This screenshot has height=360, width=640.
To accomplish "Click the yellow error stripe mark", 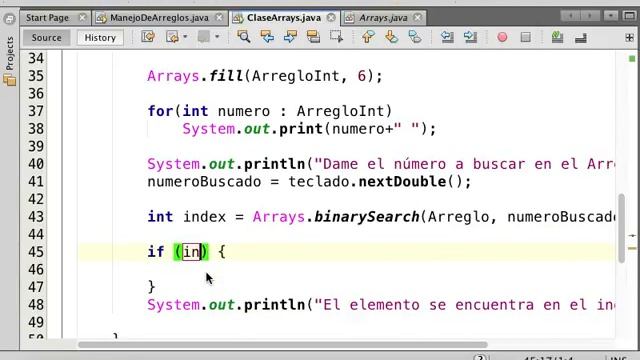I will point(632,248).
